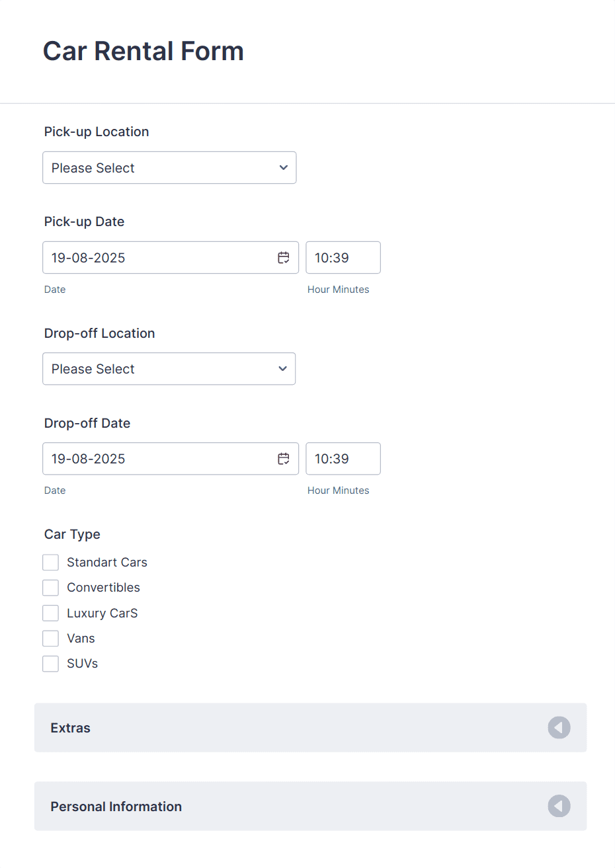Click the chevron on the Pick-up Location dropdown
Image resolution: width=615 pixels, height=868 pixels.
click(x=282, y=168)
